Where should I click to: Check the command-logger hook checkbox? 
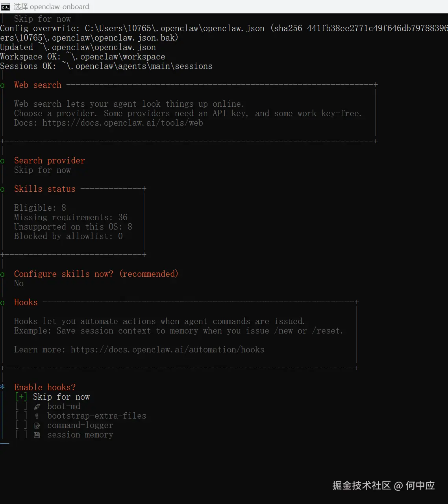click(21, 425)
